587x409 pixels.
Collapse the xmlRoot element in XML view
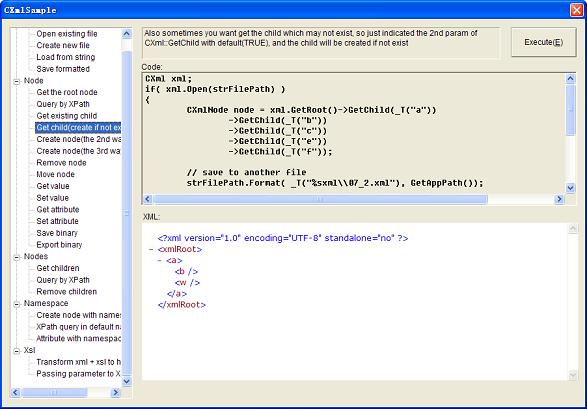151,249
